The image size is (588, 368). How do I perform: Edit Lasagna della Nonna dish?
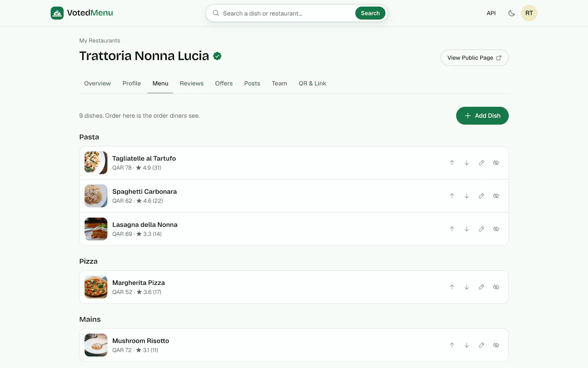(481, 229)
